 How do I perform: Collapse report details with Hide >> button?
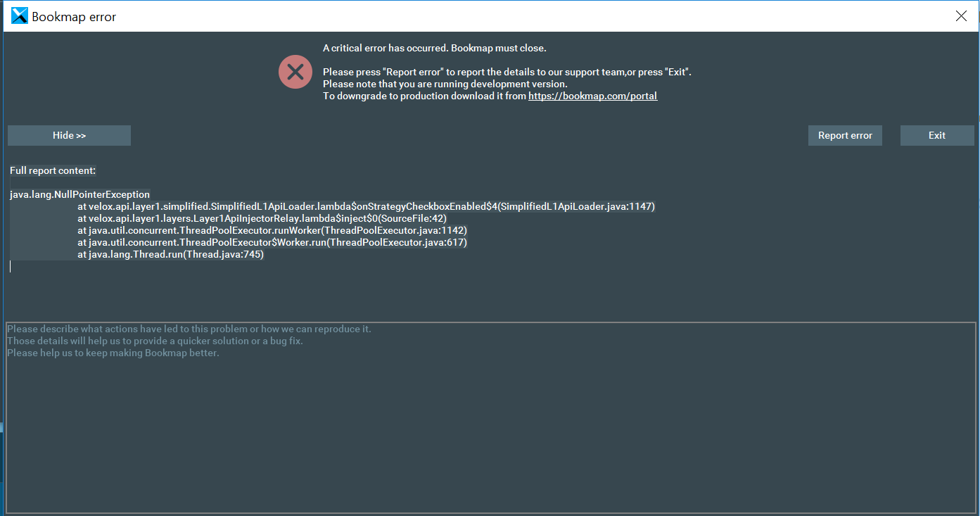click(x=69, y=135)
